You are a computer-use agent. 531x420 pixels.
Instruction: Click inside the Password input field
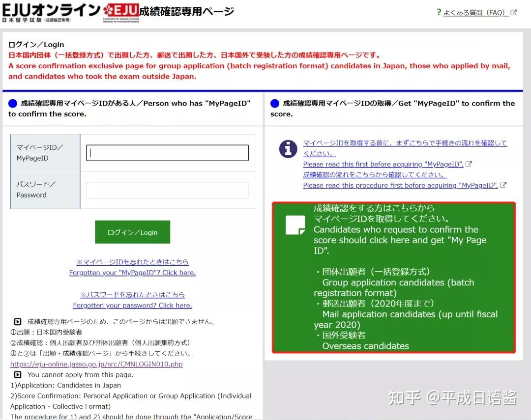click(x=167, y=191)
